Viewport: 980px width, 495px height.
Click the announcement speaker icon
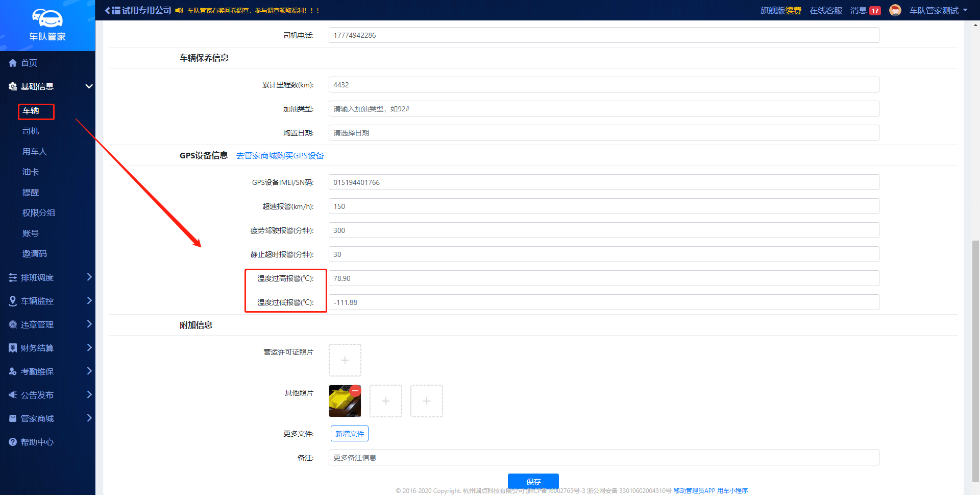pyautogui.click(x=179, y=10)
